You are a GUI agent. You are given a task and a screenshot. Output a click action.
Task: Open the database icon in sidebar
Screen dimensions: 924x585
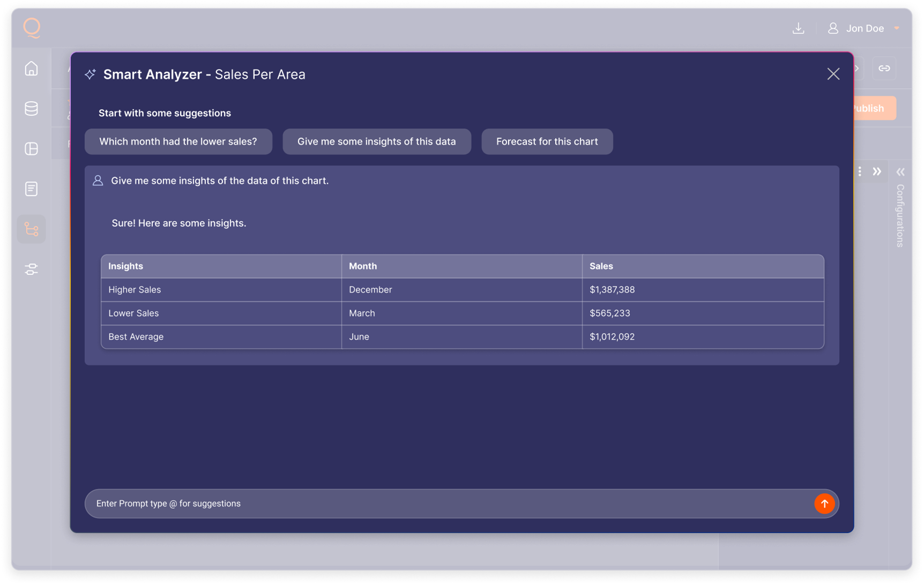point(31,109)
